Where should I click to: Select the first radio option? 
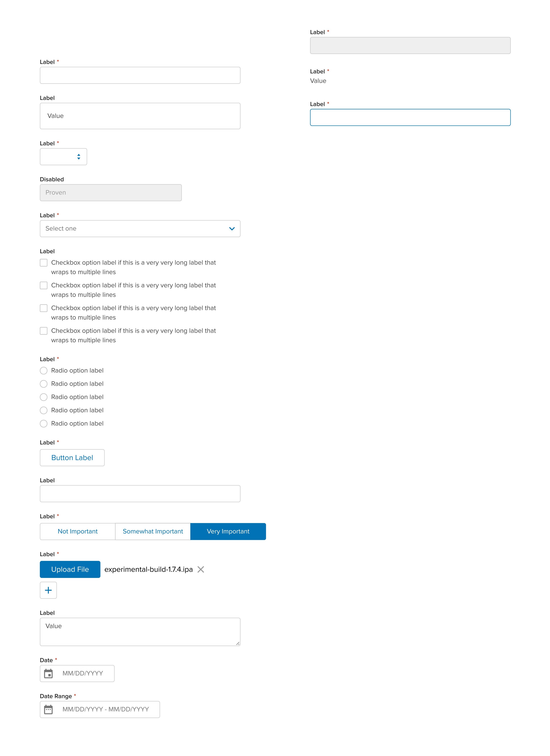[x=44, y=371]
